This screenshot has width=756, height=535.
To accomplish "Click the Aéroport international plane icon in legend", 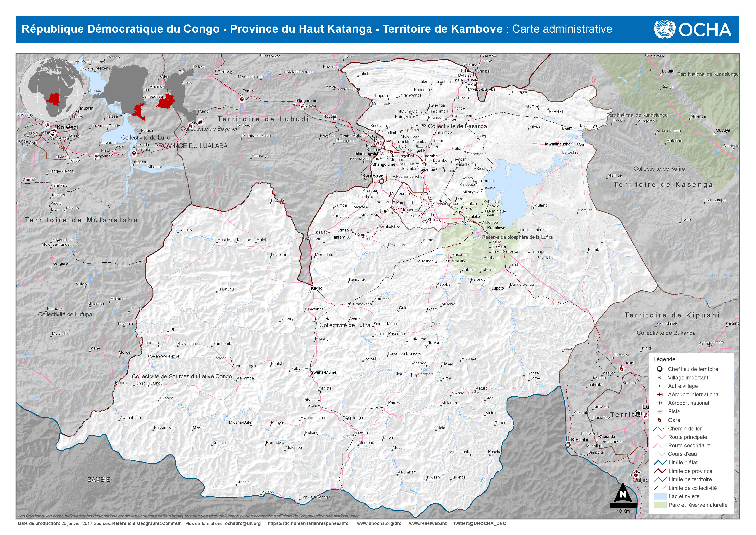I will pos(660,394).
